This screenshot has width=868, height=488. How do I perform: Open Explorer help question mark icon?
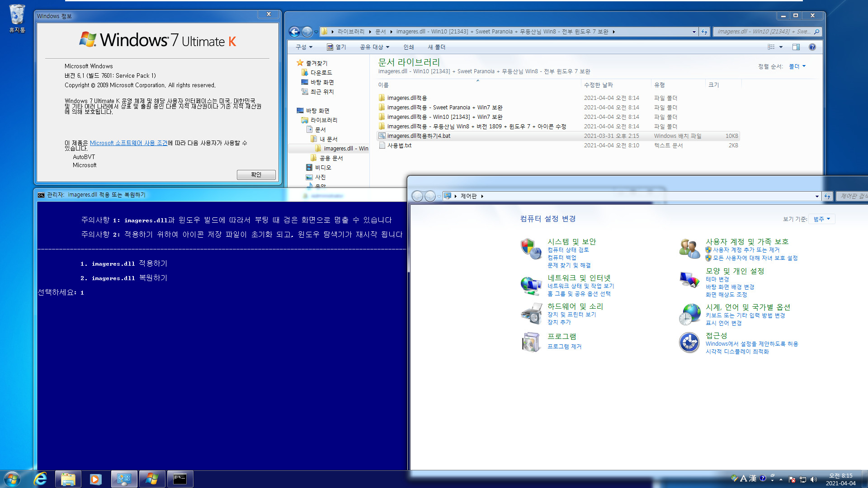(x=812, y=47)
